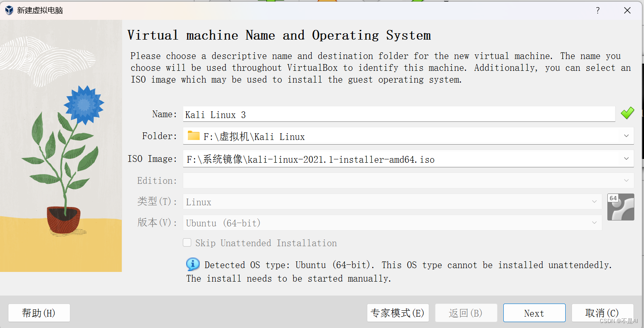This screenshot has width=644, height=328.
Task: Switch to 专家模式(E) expert mode
Action: pos(398,313)
